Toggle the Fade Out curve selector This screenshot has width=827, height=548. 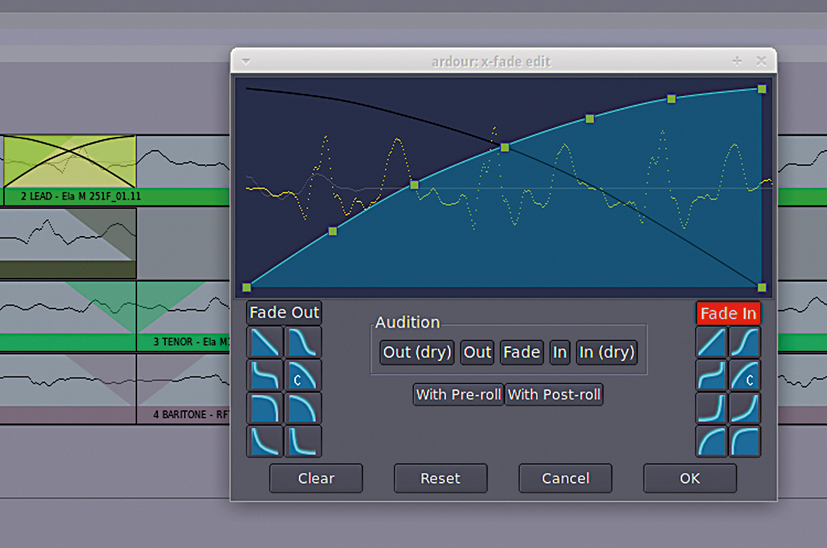(x=284, y=313)
